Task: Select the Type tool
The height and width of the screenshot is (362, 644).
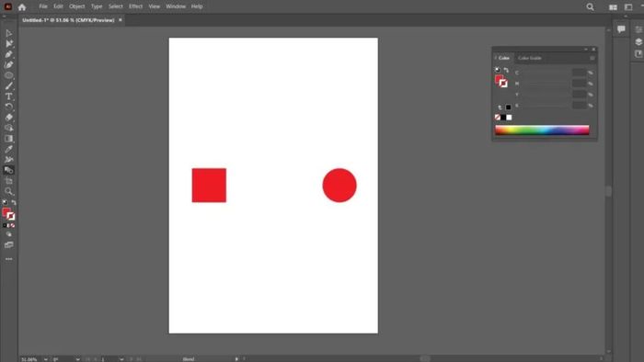Action: (8, 96)
